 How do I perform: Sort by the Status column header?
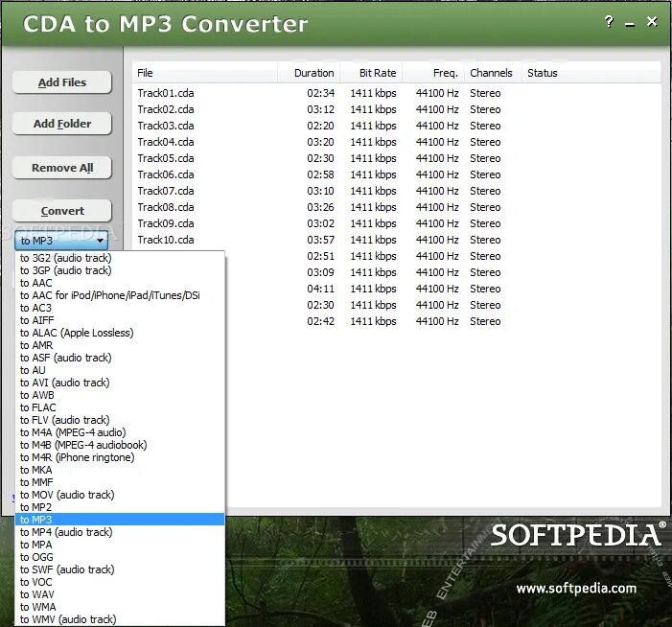click(591, 73)
